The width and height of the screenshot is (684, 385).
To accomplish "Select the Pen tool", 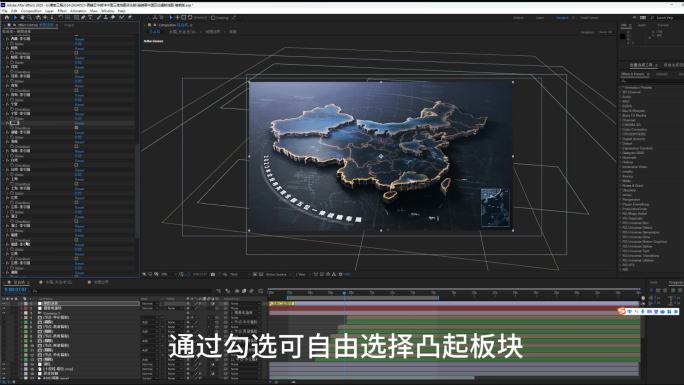I will (x=83, y=17).
